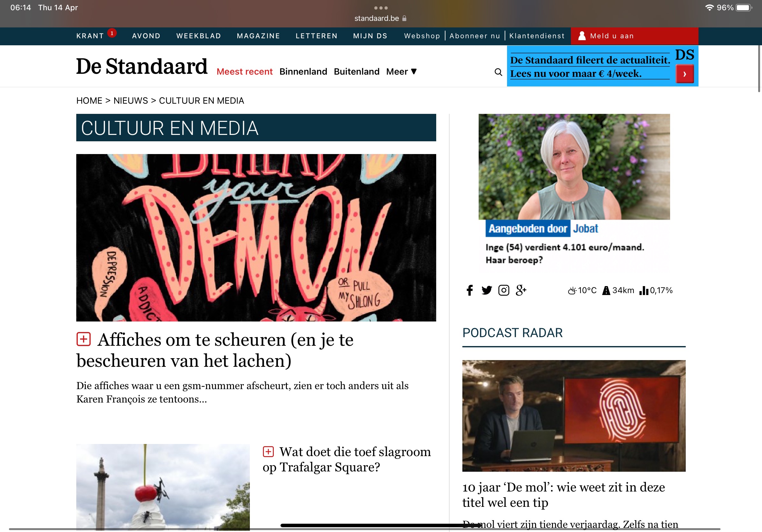Screen dimensions: 762x532
Task: Open the Abonneer nu link
Action: point(474,36)
